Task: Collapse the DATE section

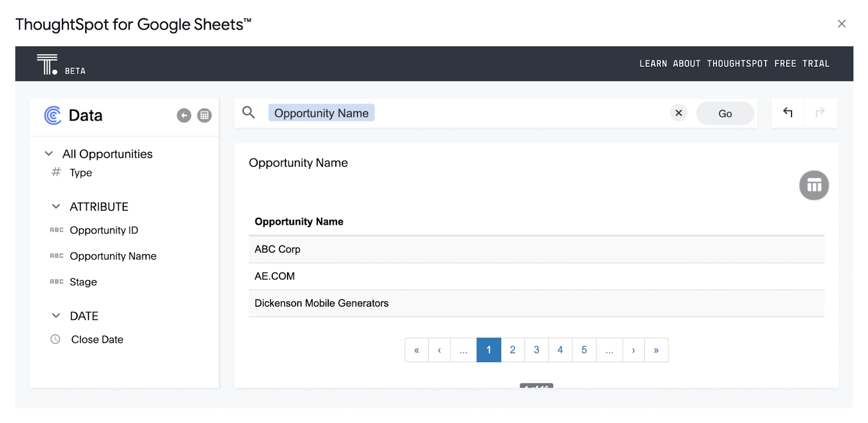Action: [x=56, y=315]
